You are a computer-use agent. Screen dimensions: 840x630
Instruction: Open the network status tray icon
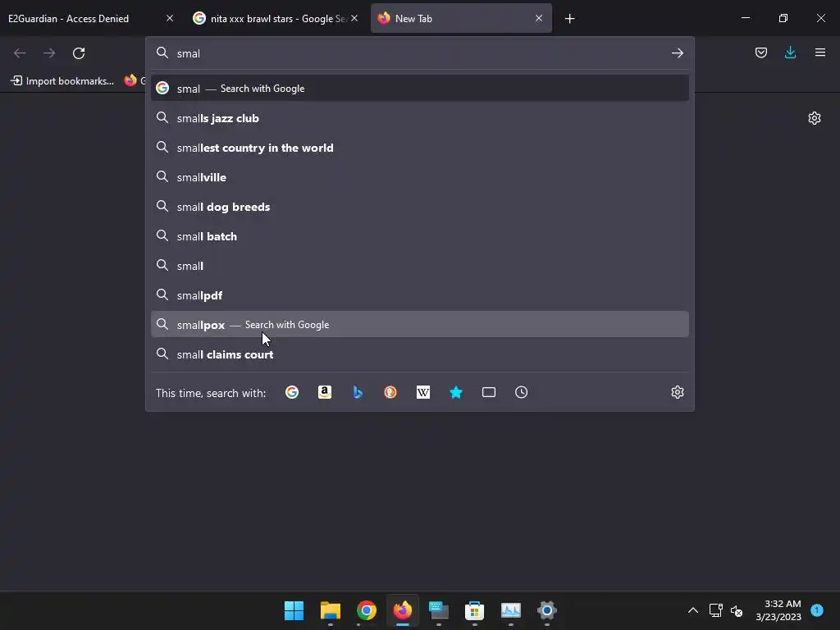pos(715,610)
